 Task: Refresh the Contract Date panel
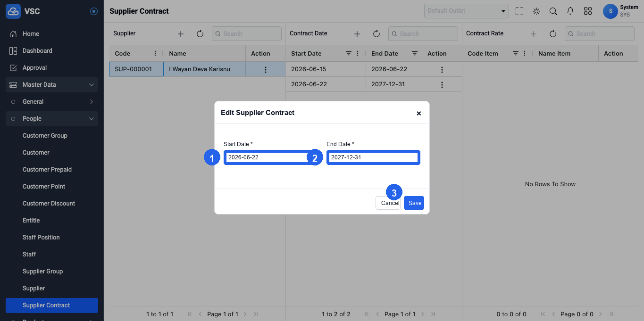click(x=376, y=34)
